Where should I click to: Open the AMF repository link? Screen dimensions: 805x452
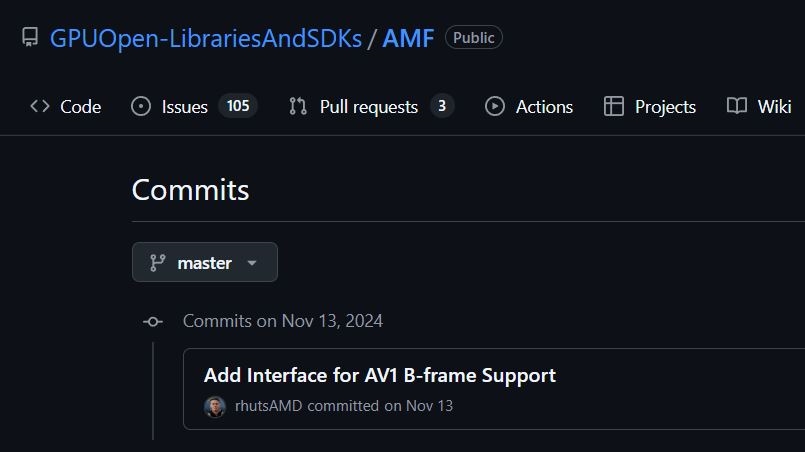click(x=408, y=38)
